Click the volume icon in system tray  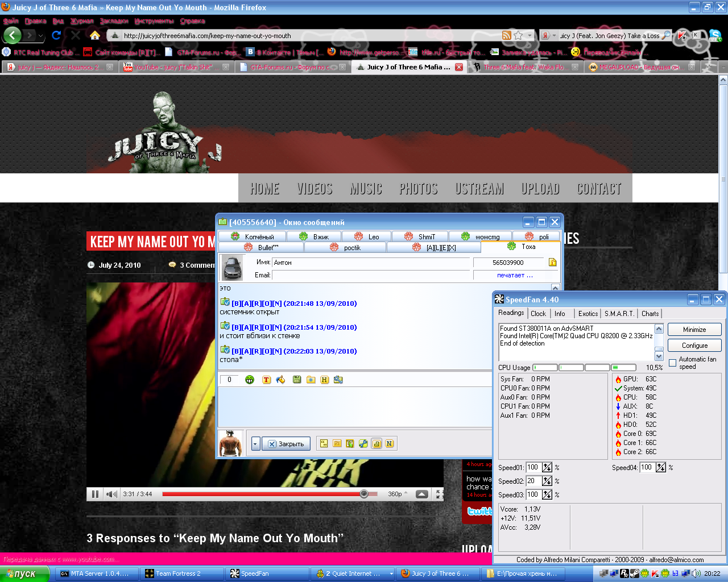[x=696, y=573]
